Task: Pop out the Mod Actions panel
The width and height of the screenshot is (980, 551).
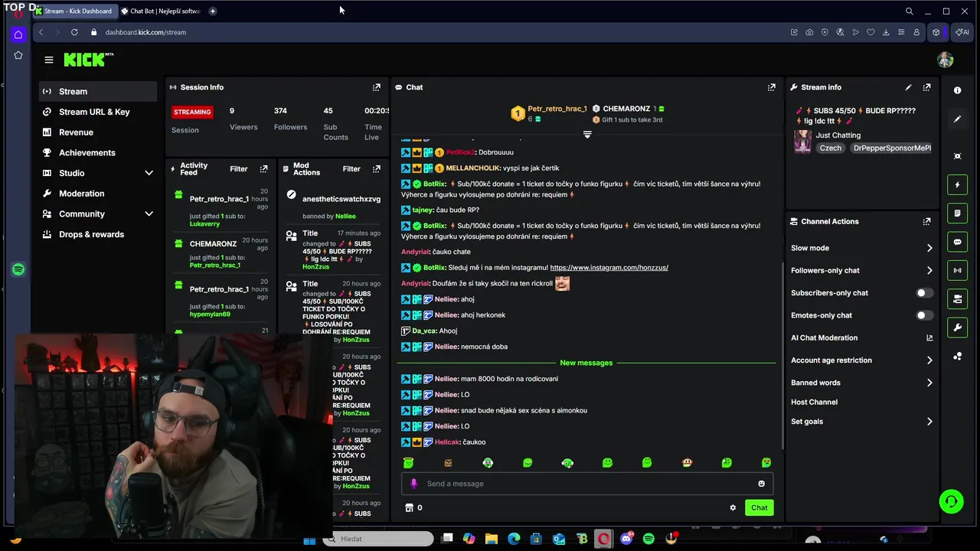Action: click(x=376, y=169)
